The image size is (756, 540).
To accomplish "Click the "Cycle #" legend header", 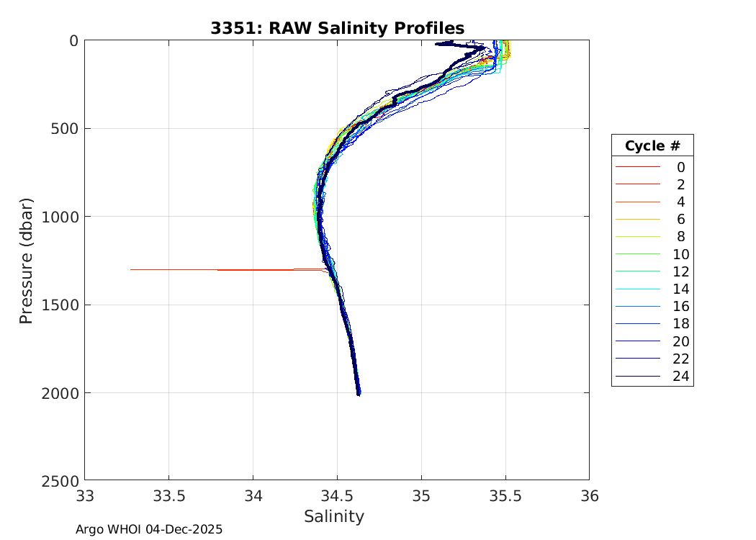I will click(x=652, y=145).
